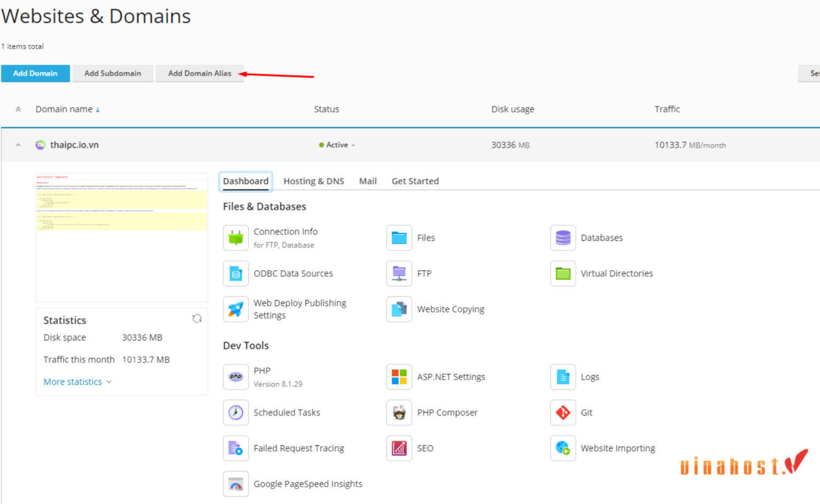Click the Website Importing icon

(563, 449)
